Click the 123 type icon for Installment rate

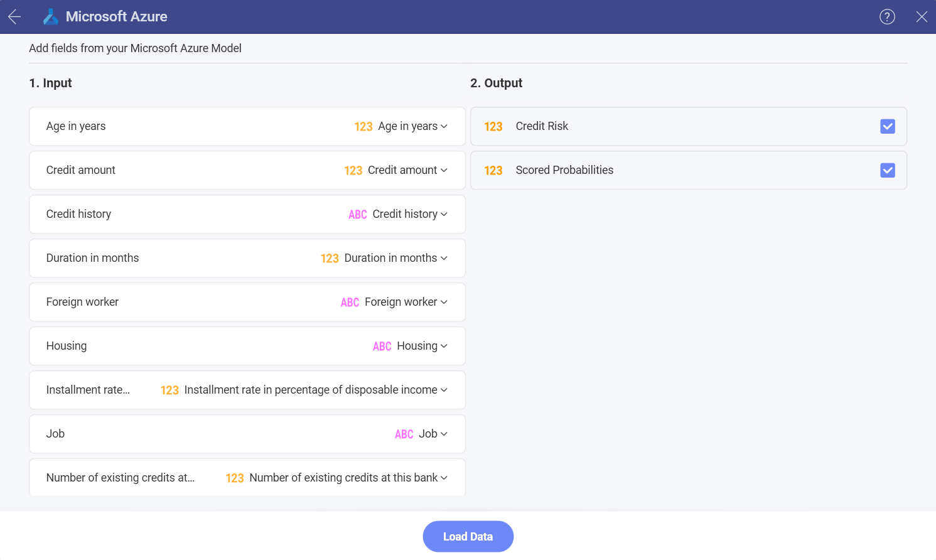click(x=169, y=390)
